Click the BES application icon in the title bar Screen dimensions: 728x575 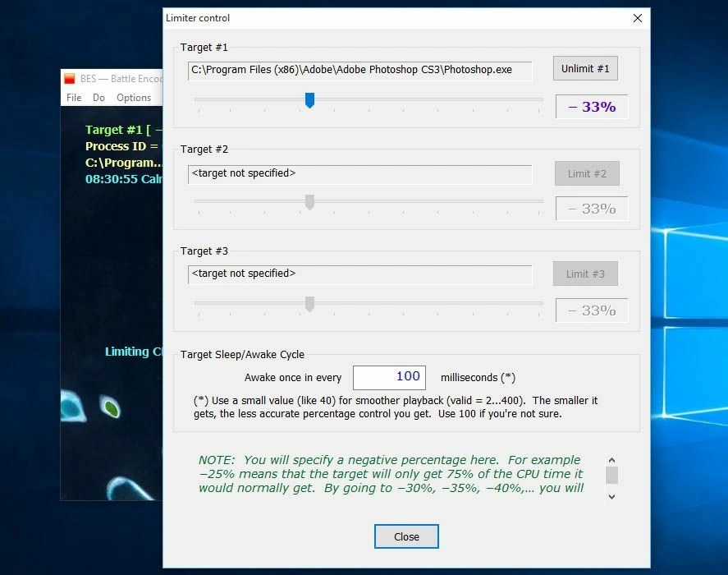pyautogui.click(x=70, y=79)
